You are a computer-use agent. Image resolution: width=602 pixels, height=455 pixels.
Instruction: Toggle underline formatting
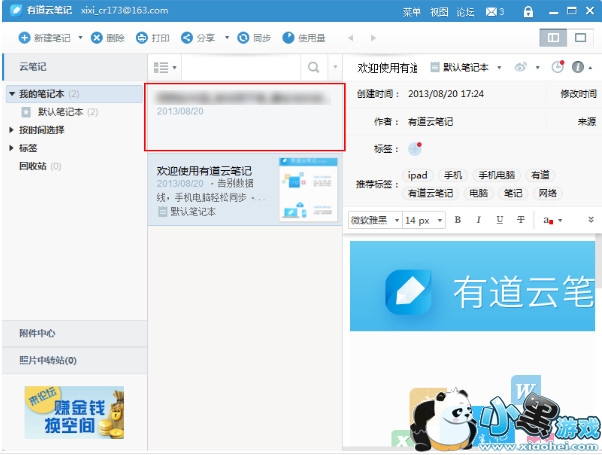(x=499, y=220)
